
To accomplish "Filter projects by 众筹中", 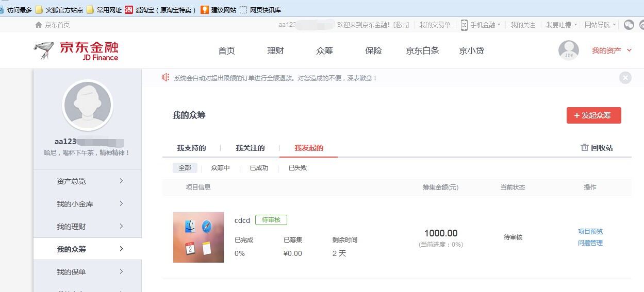I will 220,168.
